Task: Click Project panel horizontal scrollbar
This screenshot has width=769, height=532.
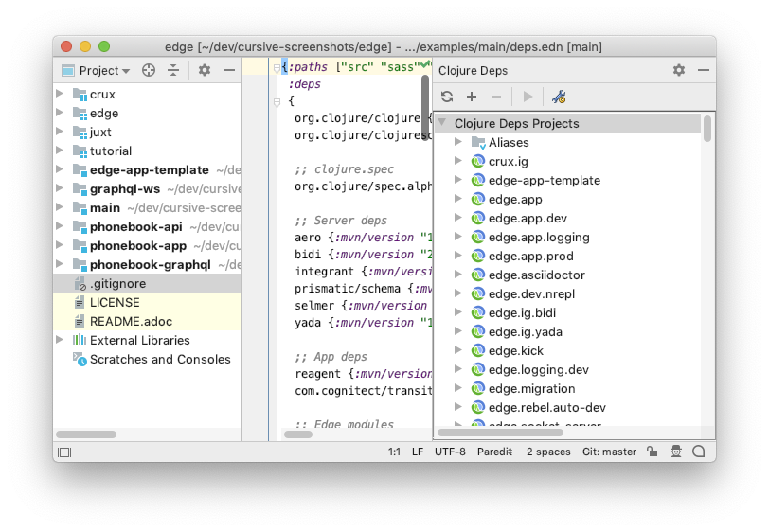Action: (x=86, y=434)
